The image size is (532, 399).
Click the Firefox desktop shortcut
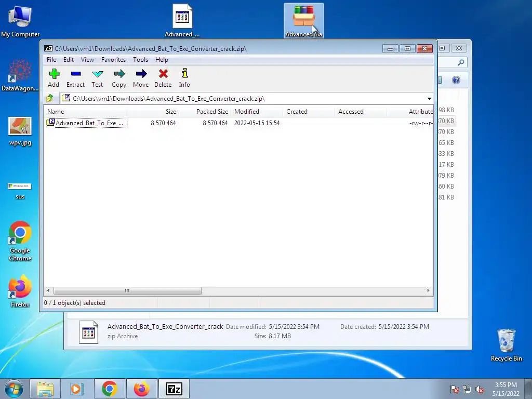click(x=20, y=291)
